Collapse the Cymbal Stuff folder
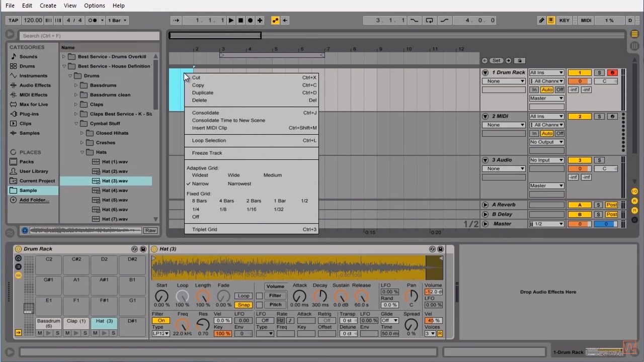This screenshot has height=362, width=644. pyautogui.click(x=77, y=123)
